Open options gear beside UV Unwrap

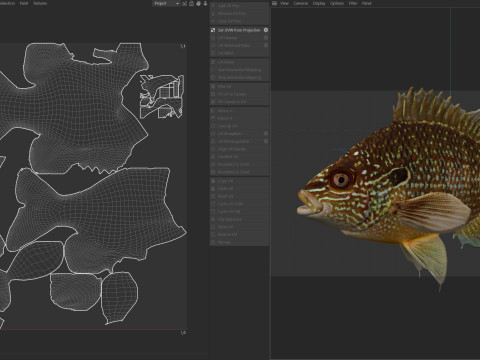pos(266,38)
